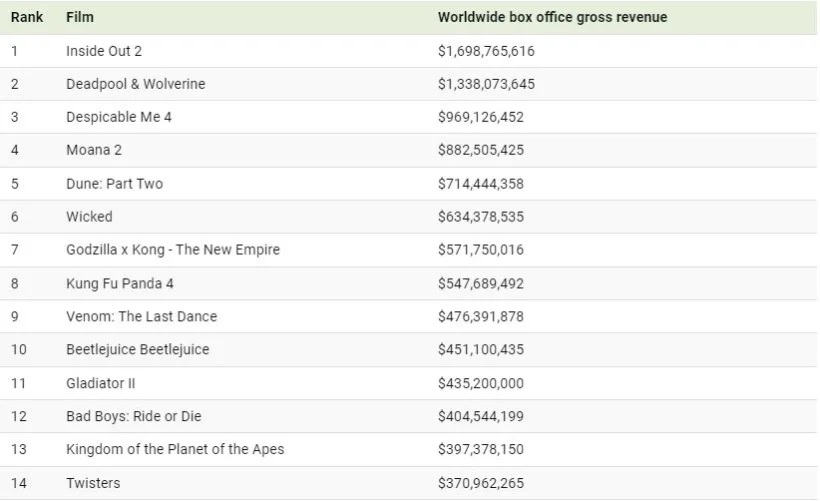Select 'Bad Boys: Ride or Die' title
The width and height of the screenshot is (820, 501).
[133, 417]
